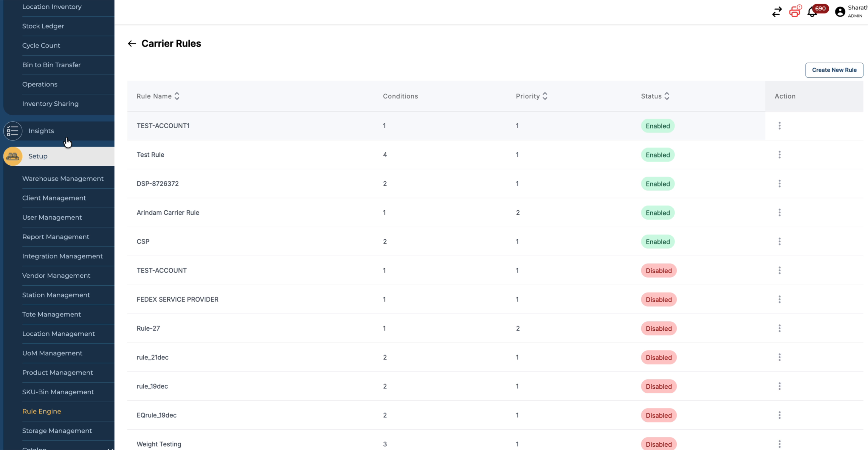Open action menu for TEST-ACCOUNT1 row
Image resolution: width=868 pixels, height=450 pixels.
pos(779,126)
